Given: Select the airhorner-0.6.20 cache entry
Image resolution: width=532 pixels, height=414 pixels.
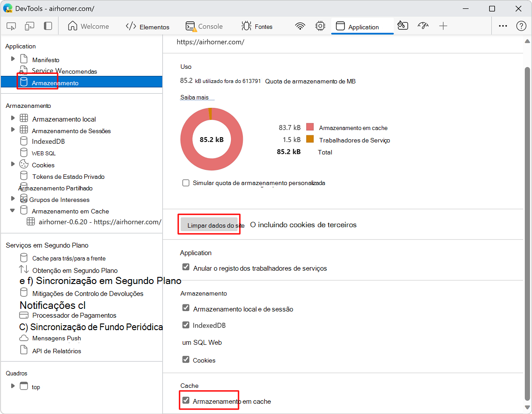Looking at the screenshot, I should (99, 222).
